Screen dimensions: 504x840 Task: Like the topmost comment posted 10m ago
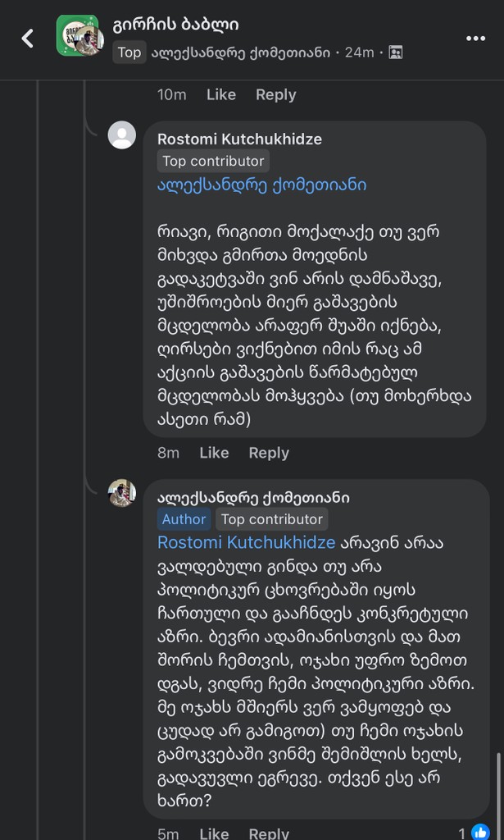tap(220, 94)
